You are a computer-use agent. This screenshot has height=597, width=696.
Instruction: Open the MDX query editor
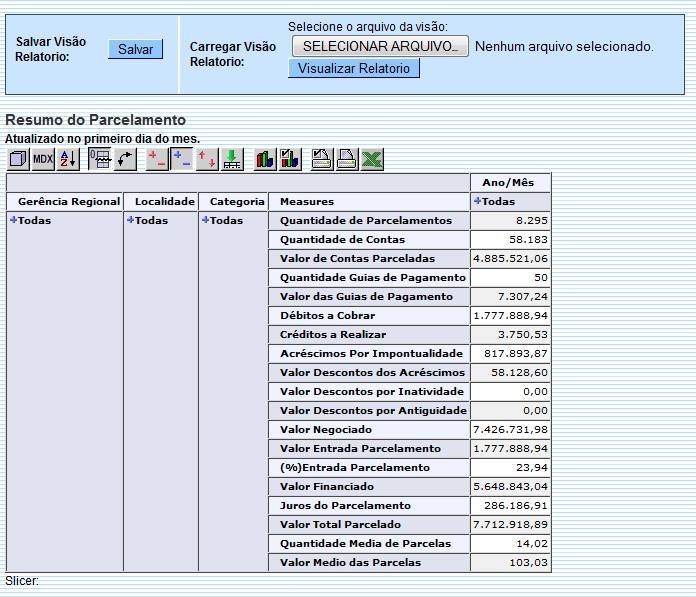(43, 159)
